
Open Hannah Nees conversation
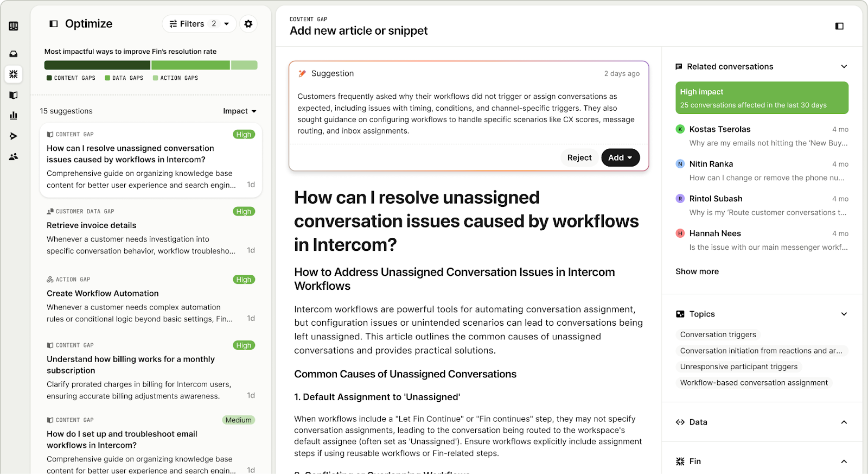[x=762, y=241]
